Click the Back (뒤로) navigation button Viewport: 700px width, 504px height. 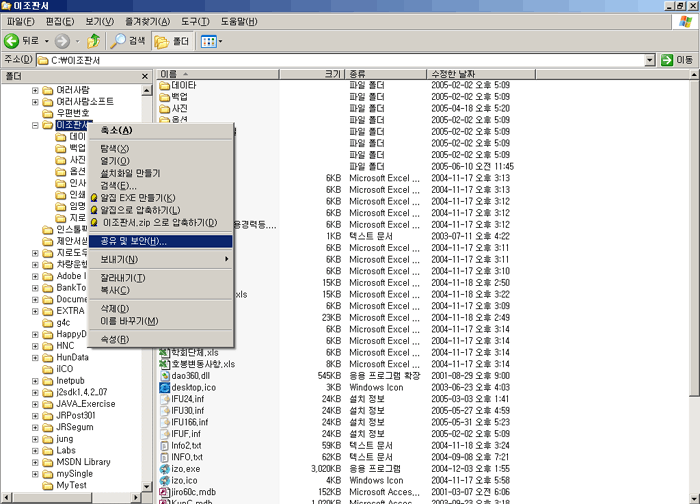click(x=23, y=41)
